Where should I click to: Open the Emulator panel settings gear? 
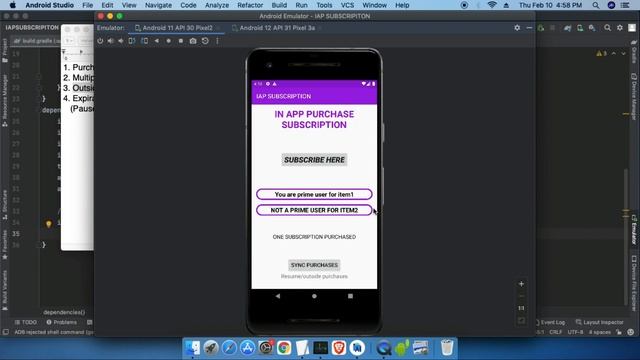pos(517,28)
